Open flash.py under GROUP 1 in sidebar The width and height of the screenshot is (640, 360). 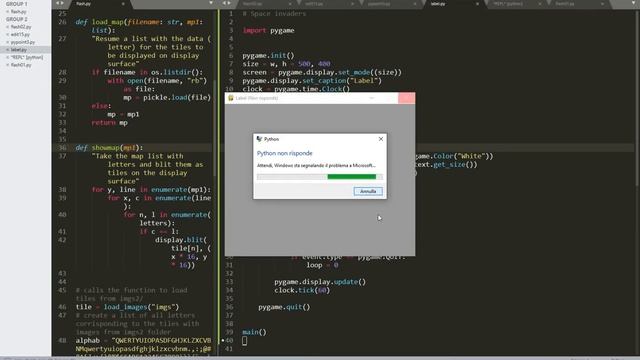tap(19, 12)
